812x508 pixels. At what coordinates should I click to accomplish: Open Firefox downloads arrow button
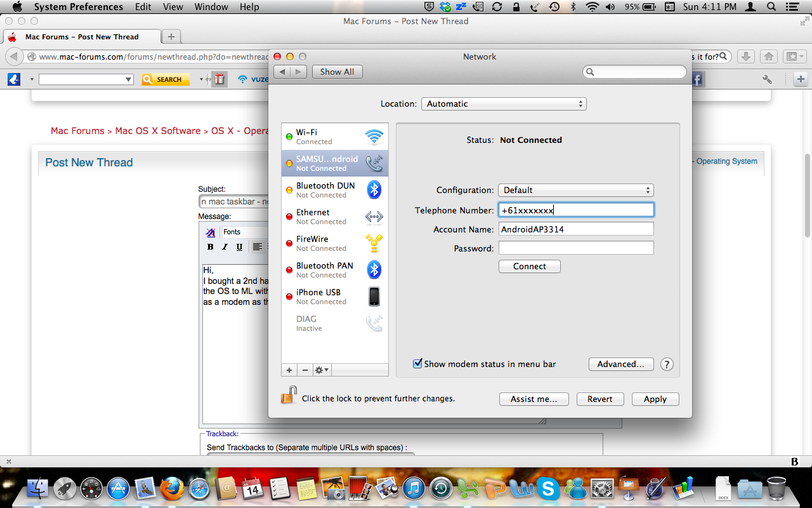click(x=747, y=57)
